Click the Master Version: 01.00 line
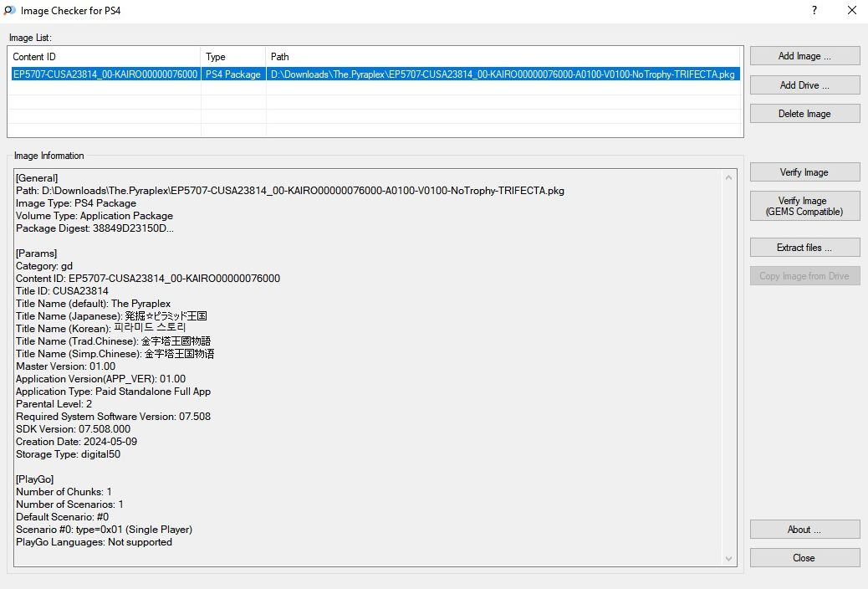Image resolution: width=868 pixels, height=589 pixels. click(x=65, y=366)
